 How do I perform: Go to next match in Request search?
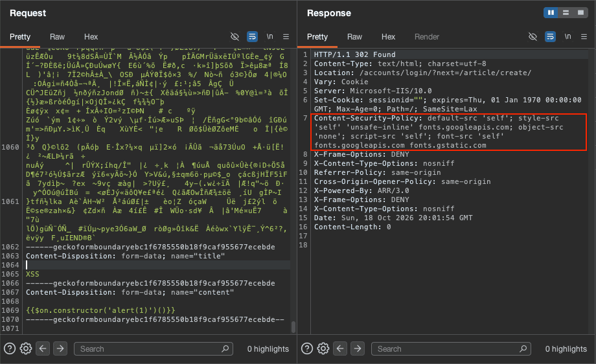(x=60, y=348)
